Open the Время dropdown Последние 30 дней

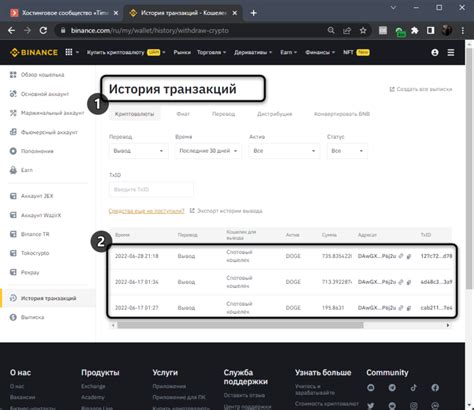tap(208, 151)
